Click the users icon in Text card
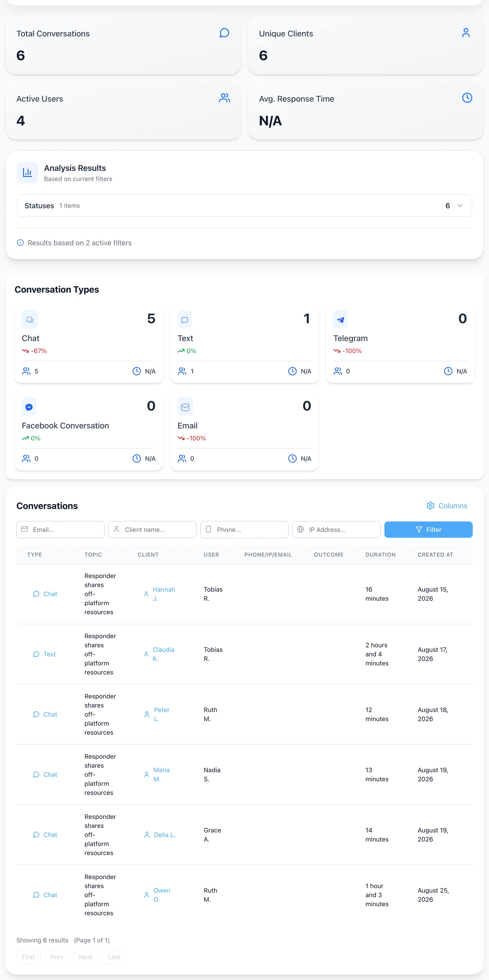The width and height of the screenshot is (489, 980). pyautogui.click(x=182, y=371)
